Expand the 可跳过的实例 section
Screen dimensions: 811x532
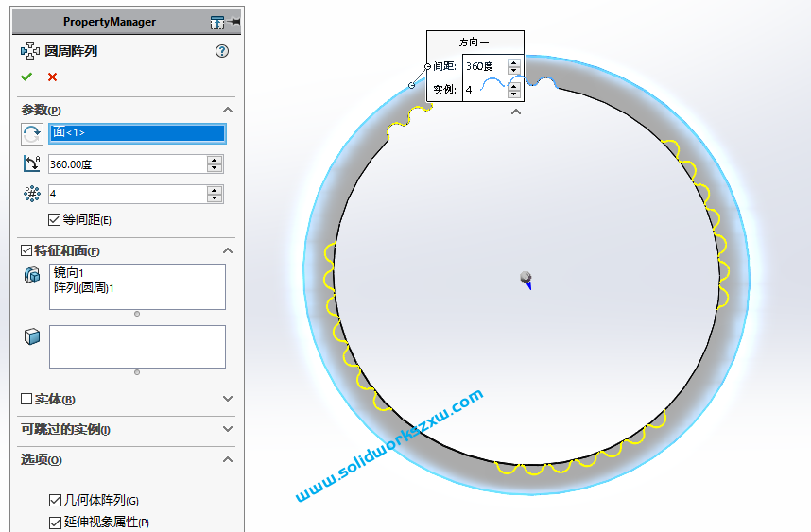click(228, 429)
